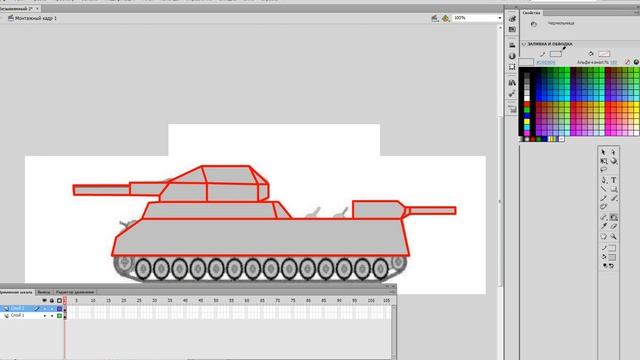Image resolution: width=640 pixels, height=360 pixels.
Task: Toggle lock dot of Слой 2
Action: tap(52, 309)
